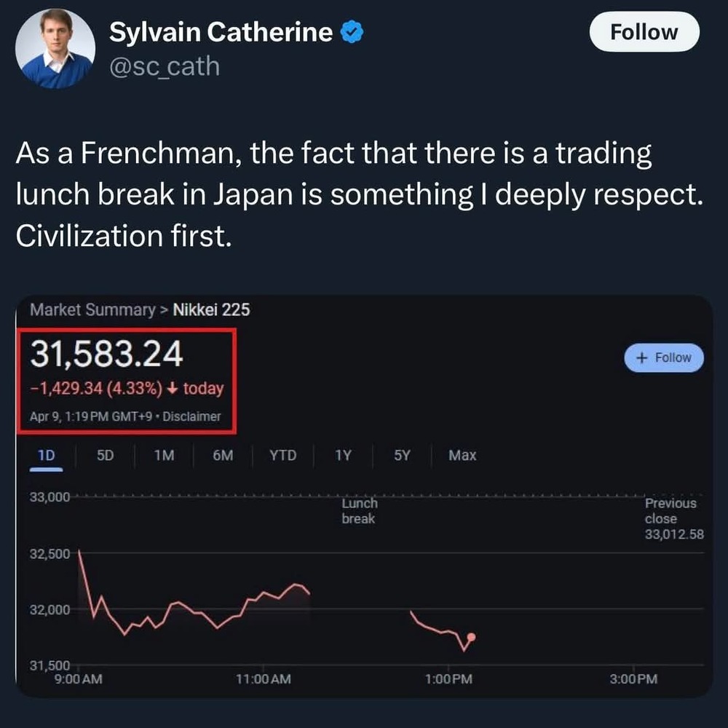Select the 1Y chart range tab
This screenshot has height=728, width=728.
click(343, 456)
